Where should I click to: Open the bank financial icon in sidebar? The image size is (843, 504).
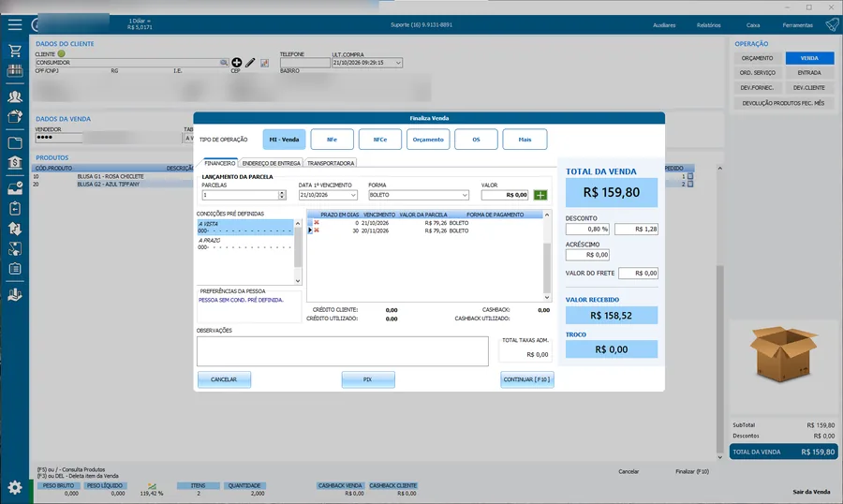click(14, 162)
